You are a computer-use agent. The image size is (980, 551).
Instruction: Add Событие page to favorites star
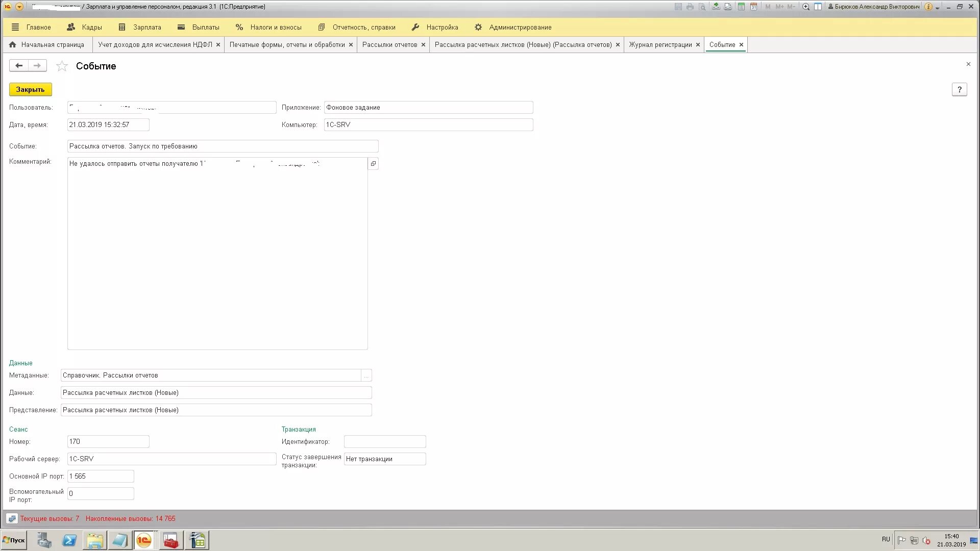[x=62, y=66]
